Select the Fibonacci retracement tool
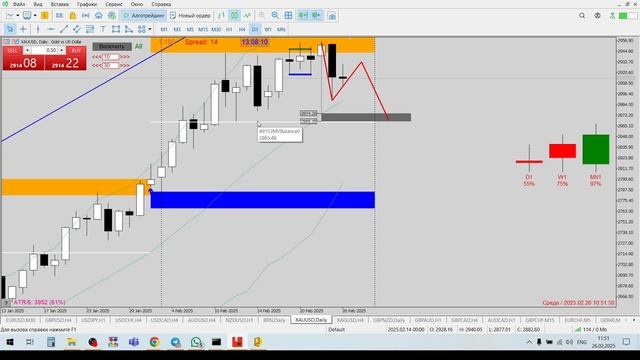Image resolution: width=640 pixels, height=360 pixels. coord(90,29)
